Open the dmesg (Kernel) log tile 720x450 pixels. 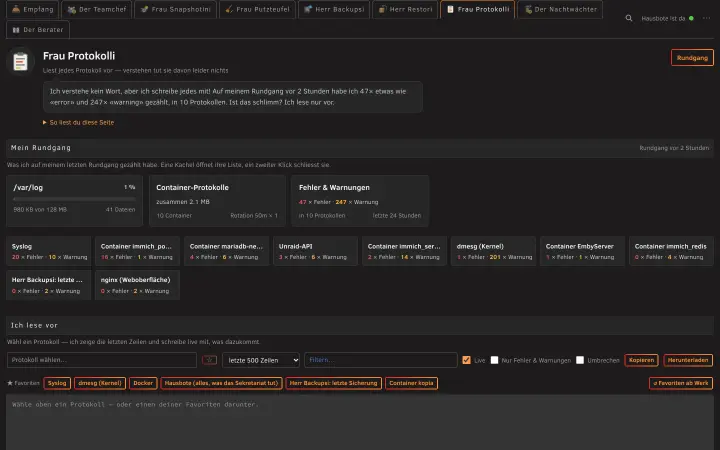494,251
